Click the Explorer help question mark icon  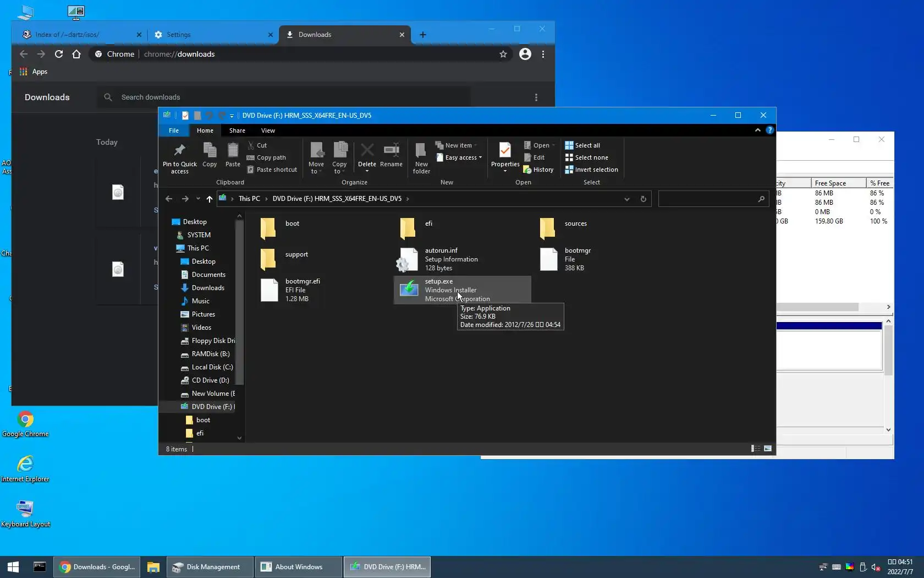click(x=769, y=130)
